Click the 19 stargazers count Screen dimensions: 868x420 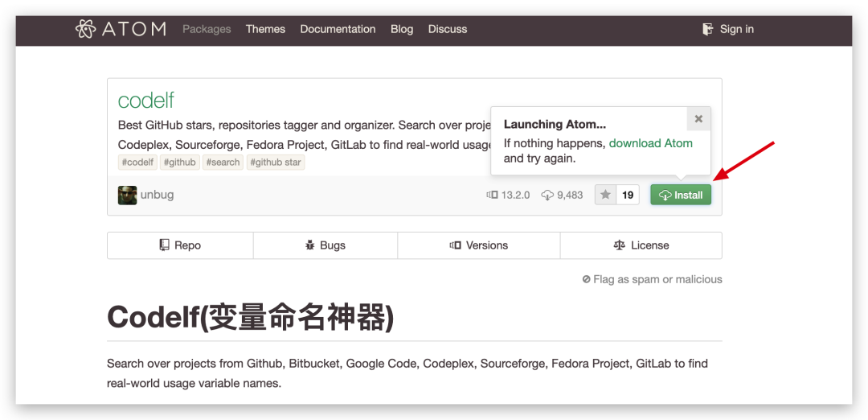[628, 195]
